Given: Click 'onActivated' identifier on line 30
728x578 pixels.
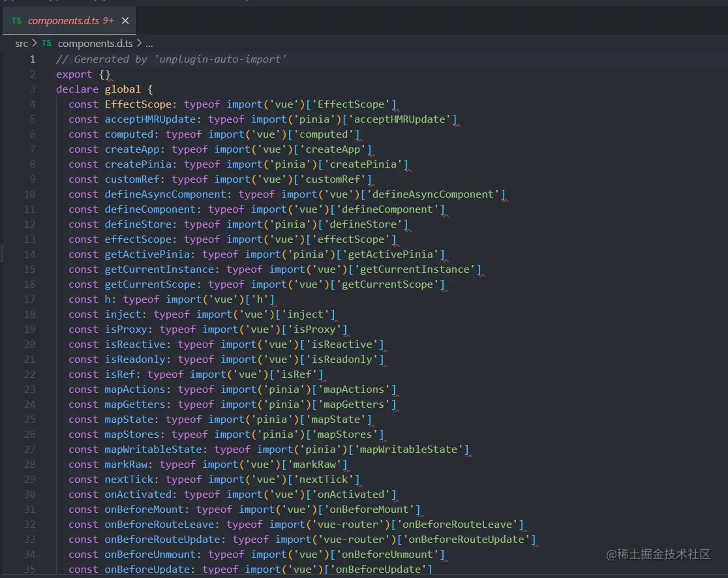Looking at the screenshot, I should (x=138, y=494).
